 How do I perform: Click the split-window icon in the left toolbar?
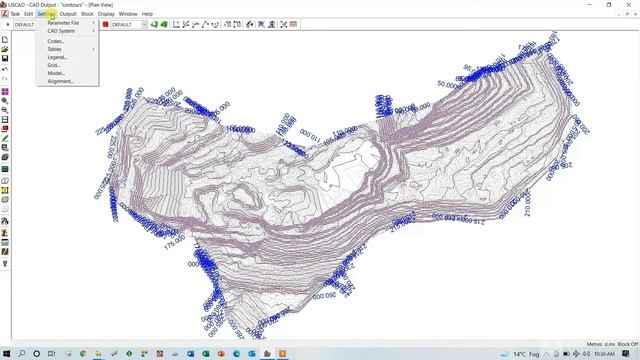click(x=5, y=120)
